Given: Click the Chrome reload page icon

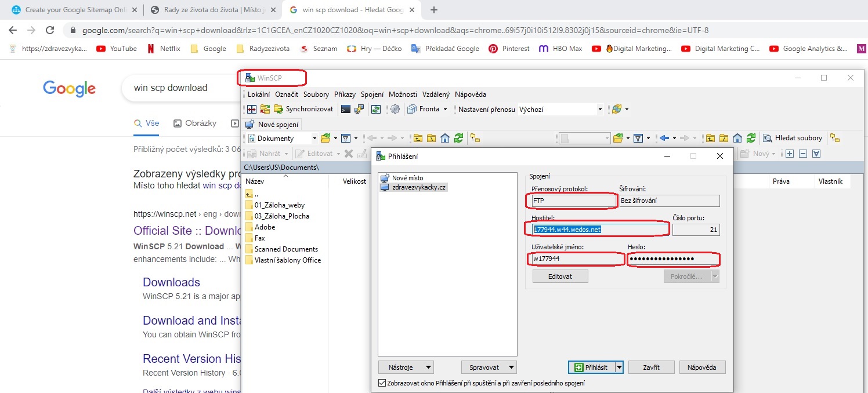Looking at the screenshot, I should [x=50, y=30].
